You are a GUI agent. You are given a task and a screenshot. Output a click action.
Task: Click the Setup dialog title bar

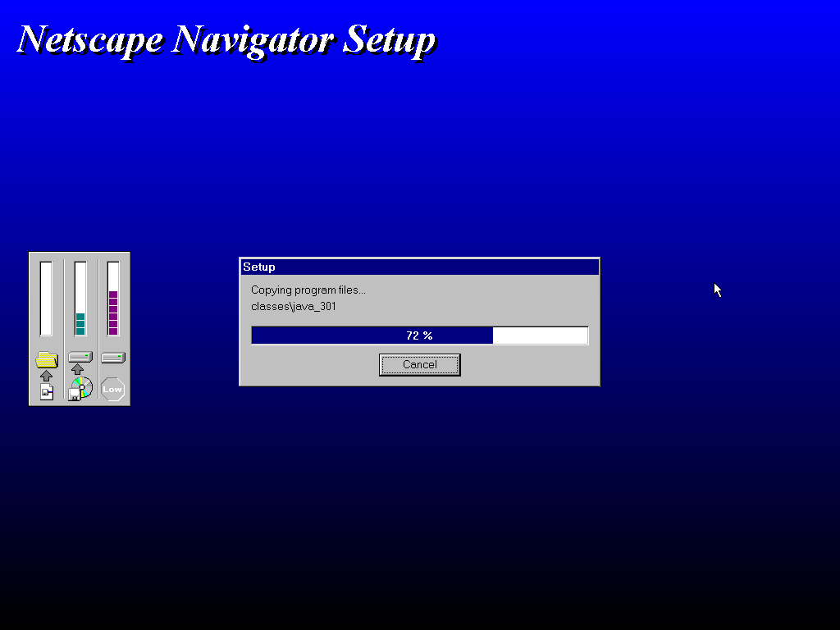(x=419, y=267)
